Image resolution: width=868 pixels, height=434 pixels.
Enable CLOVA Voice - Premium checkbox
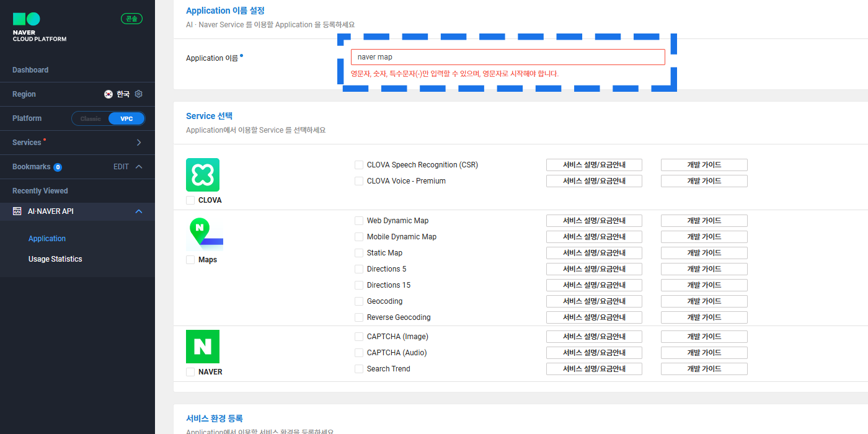tap(359, 181)
